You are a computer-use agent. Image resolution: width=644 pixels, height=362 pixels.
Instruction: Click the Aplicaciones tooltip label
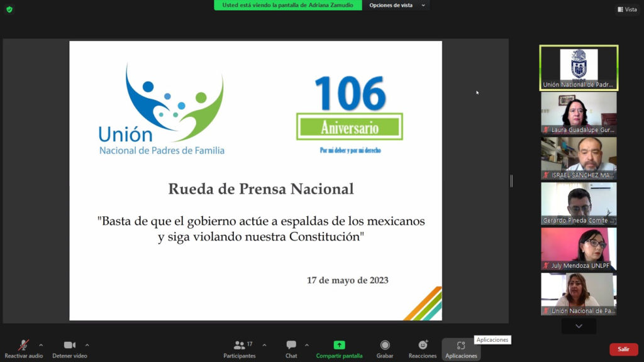coord(492,340)
